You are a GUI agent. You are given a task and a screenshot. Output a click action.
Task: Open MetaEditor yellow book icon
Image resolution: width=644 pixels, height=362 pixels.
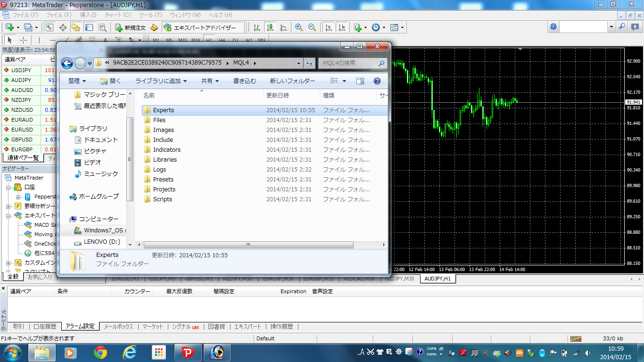(x=154, y=27)
